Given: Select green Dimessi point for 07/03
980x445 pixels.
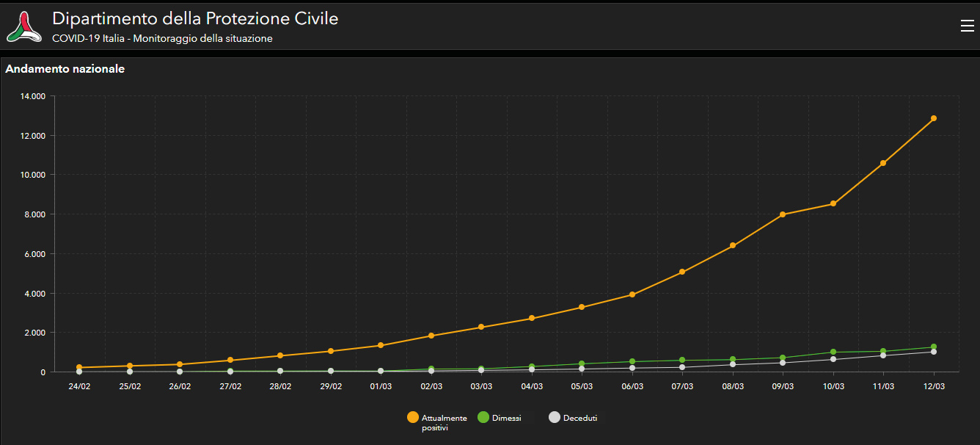Looking at the screenshot, I should pyautogui.click(x=682, y=361).
